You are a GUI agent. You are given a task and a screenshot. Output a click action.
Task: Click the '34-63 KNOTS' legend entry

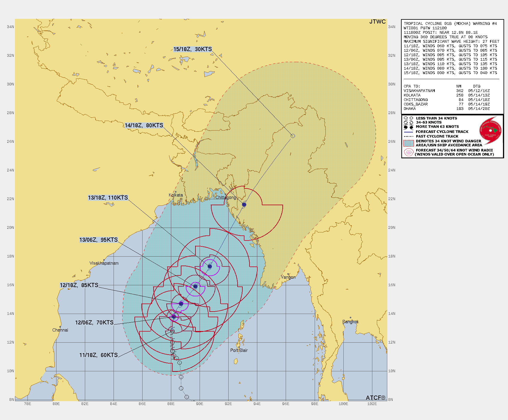(429, 122)
